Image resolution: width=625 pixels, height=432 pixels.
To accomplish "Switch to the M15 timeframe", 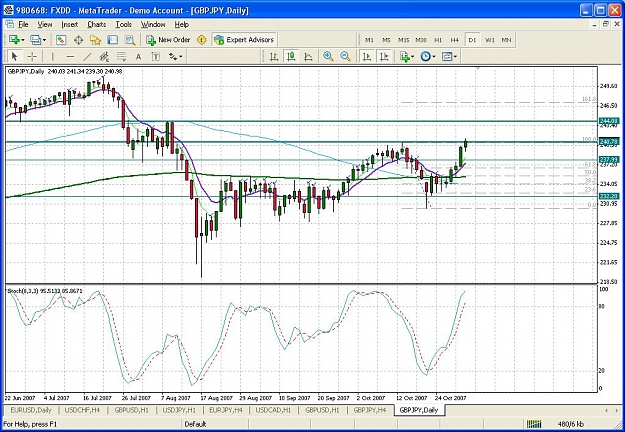I will click(403, 40).
